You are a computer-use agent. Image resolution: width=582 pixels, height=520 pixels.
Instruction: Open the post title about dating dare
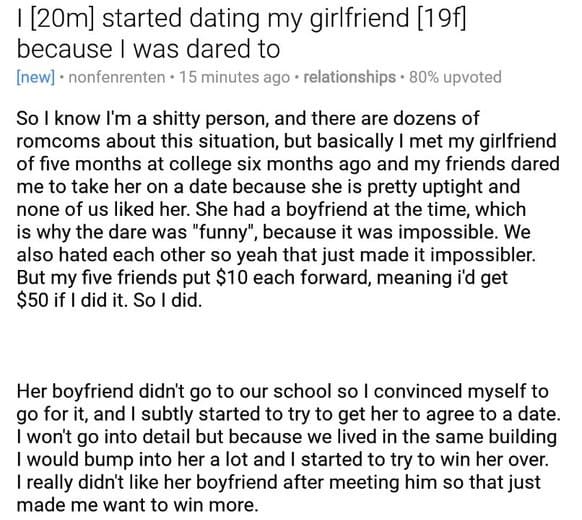[x=241, y=33]
